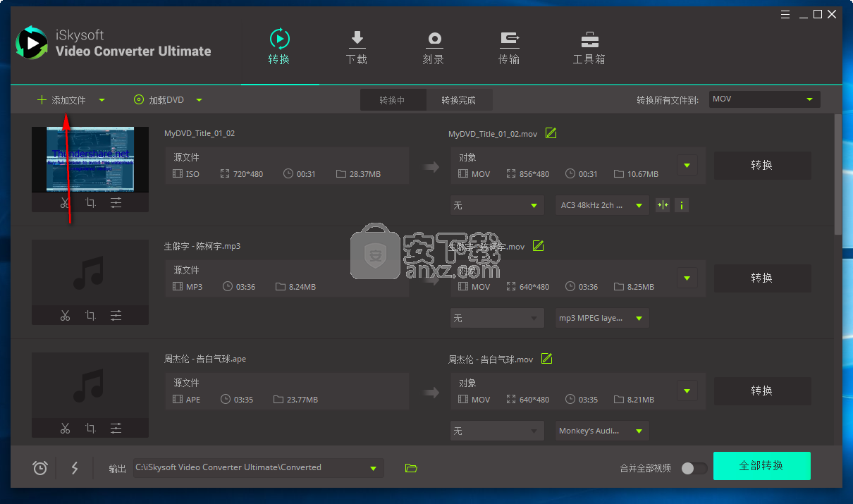
Task: Edit output name 周杰伦 - 告白气球.mov
Action: (547, 359)
